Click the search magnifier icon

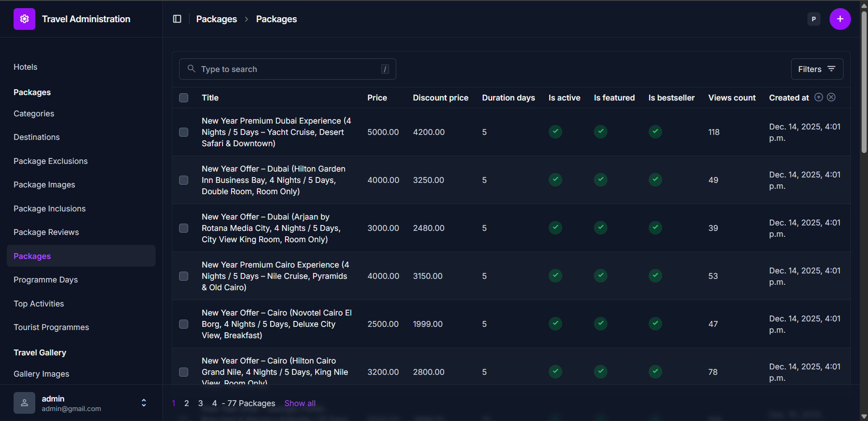pos(191,69)
